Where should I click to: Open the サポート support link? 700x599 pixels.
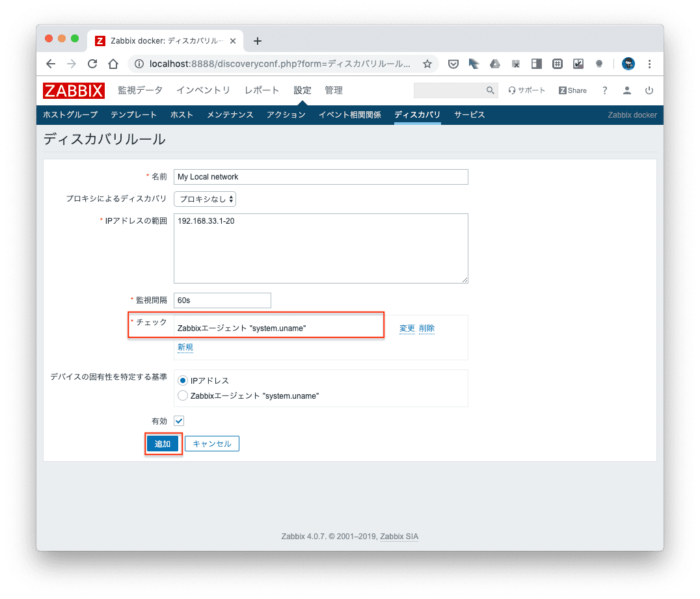click(527, 90)
